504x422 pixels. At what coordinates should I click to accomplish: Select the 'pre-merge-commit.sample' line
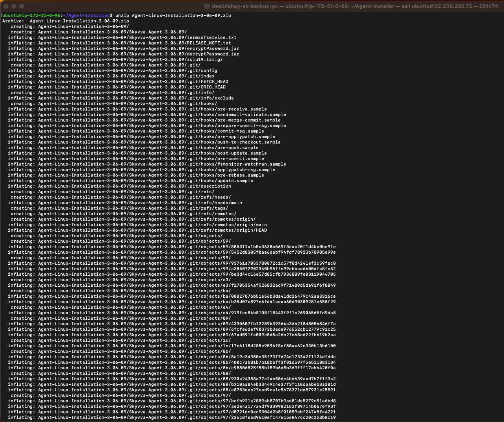tap(144, 120)
